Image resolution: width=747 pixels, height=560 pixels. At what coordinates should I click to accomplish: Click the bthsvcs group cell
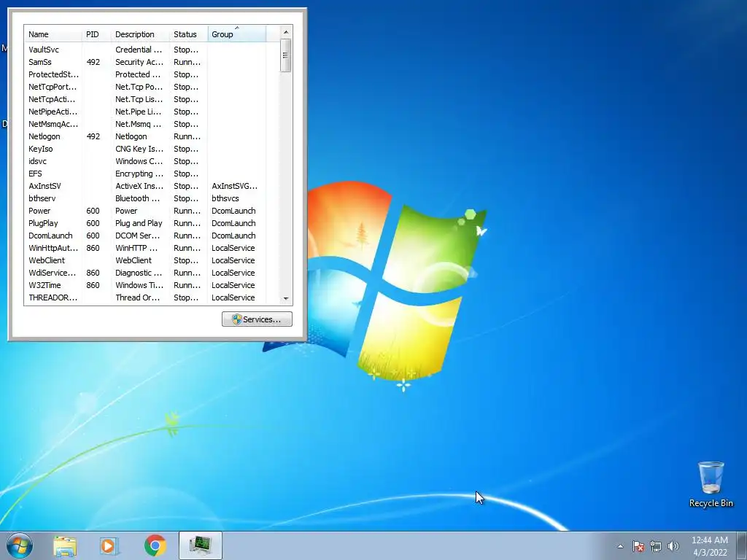(225, 198)
